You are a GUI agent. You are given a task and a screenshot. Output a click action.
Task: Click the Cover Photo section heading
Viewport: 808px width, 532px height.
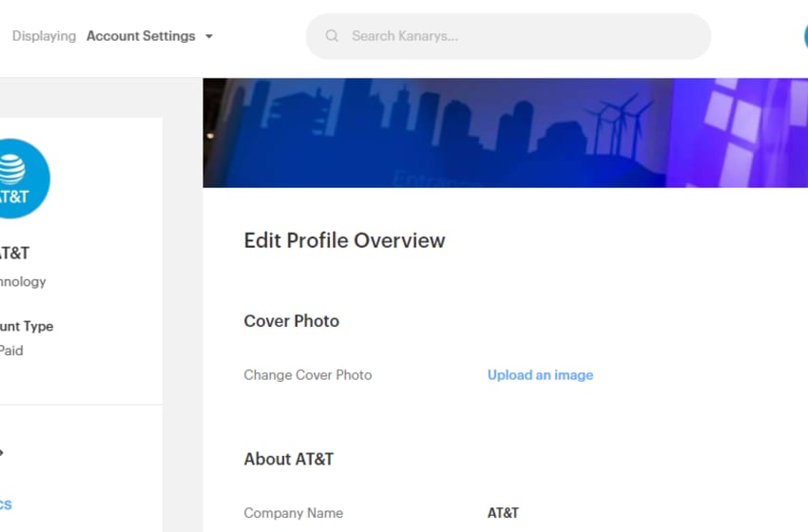coord(291,321)
